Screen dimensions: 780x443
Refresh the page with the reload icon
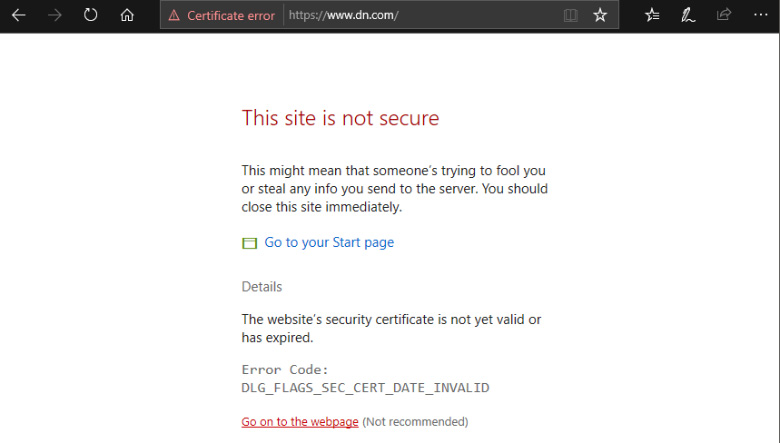tap(91, 14)
